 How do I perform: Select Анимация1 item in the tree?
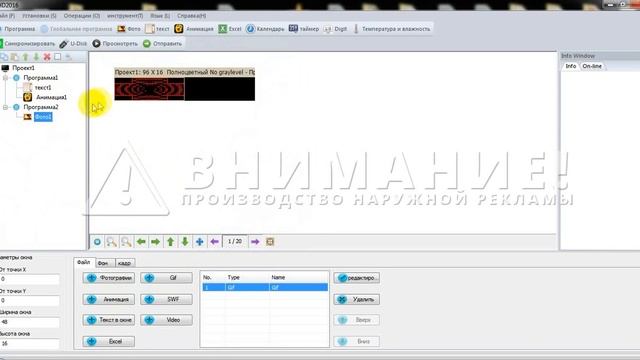coord(51,97)
